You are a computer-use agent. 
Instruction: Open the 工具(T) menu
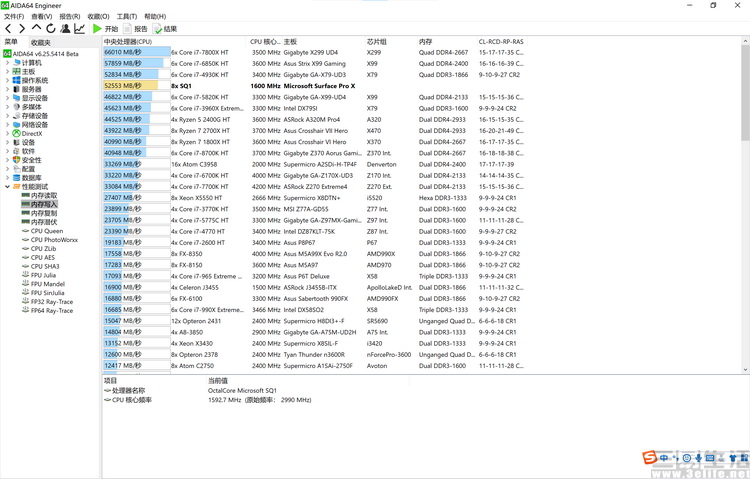pos(127,16)
